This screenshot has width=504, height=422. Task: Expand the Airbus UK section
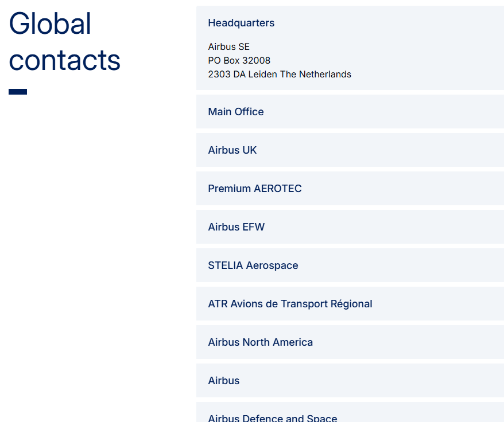tap(232, 150)
